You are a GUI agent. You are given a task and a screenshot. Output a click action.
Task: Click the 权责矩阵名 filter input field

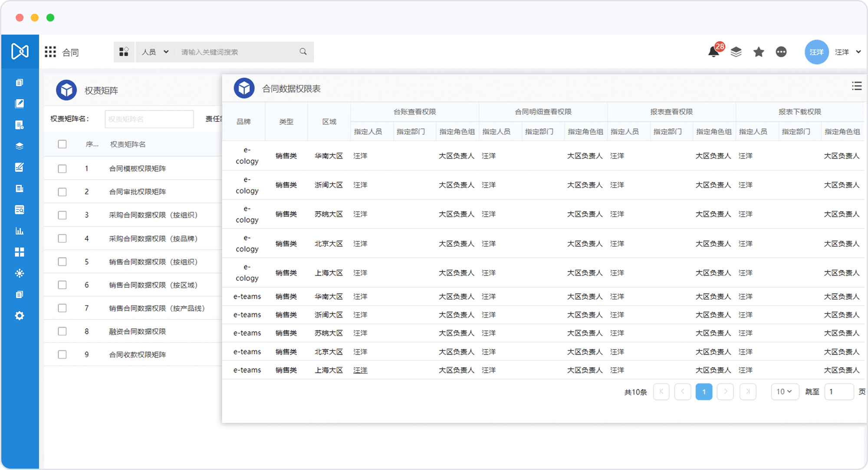[149, 119]
